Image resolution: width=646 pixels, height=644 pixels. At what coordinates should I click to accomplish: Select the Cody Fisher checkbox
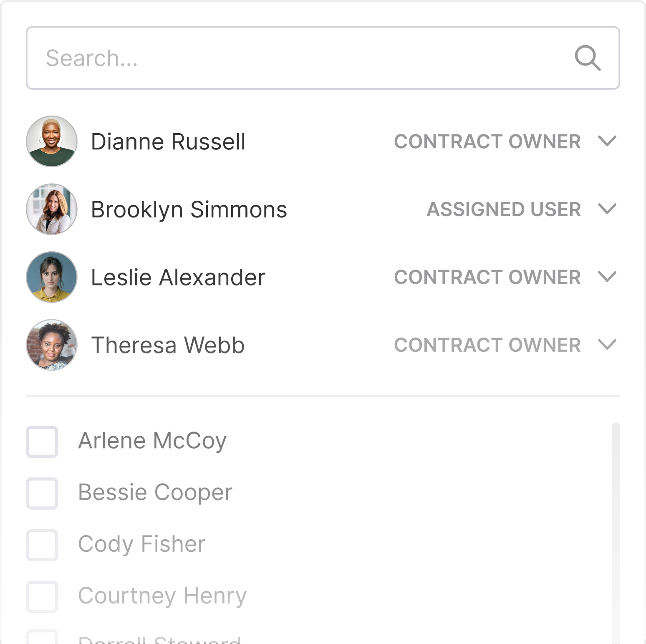tap(42, 545)
